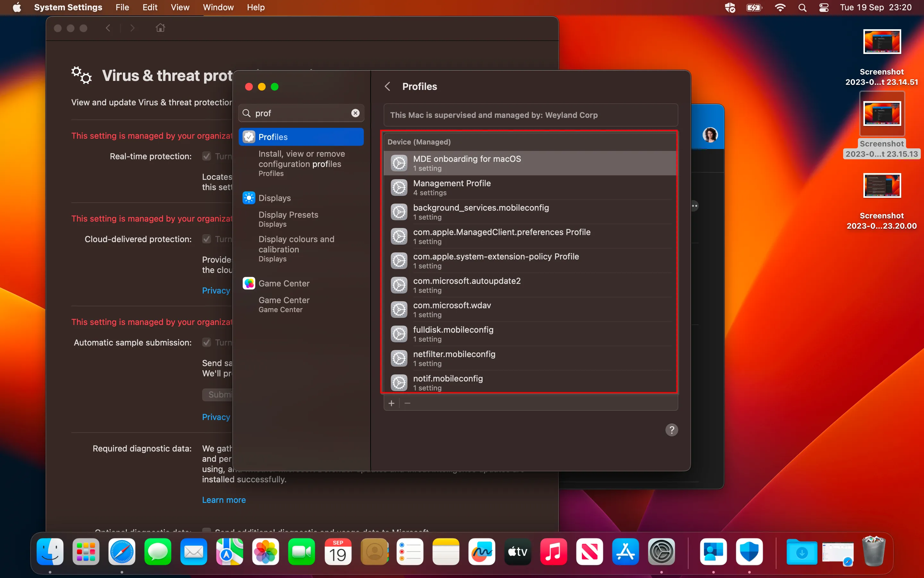This screenshot has width=924, height=578.
Task: Click the 'prof' search field
Action: (301, 113)
